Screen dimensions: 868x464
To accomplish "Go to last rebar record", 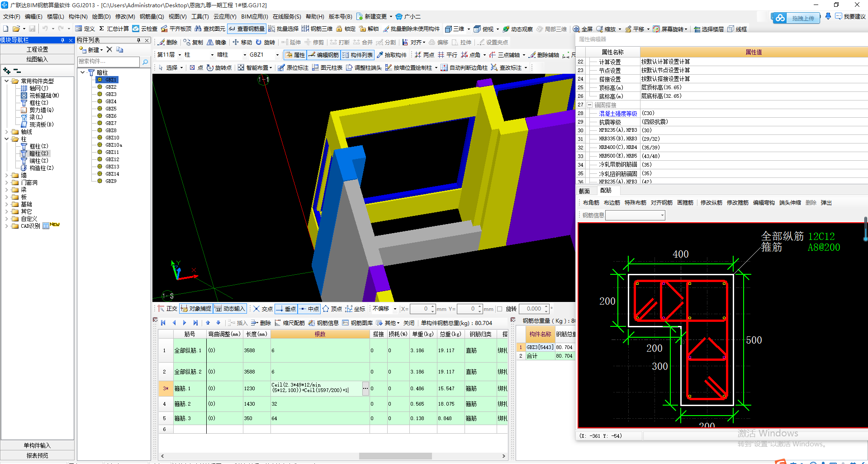I will point(195,322).
